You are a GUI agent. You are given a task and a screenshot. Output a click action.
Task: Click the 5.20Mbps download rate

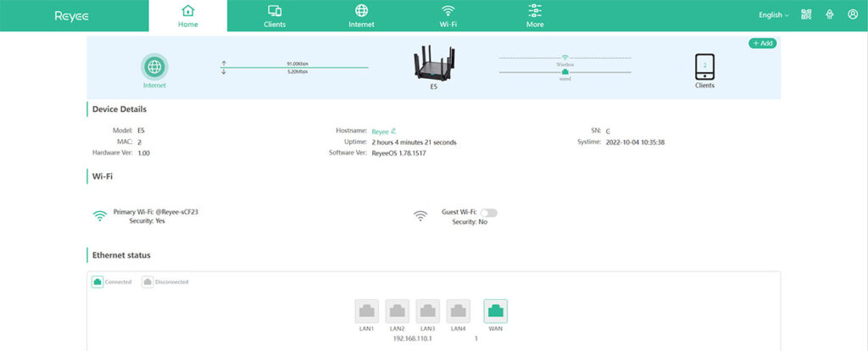[x=298, y=71]
